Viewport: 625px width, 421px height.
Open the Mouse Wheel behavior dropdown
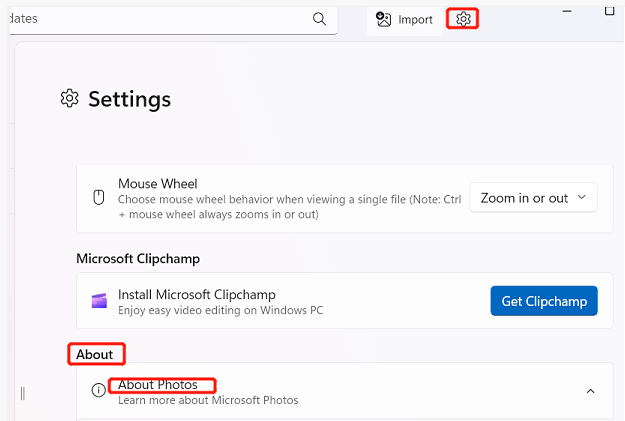pyautogui.click(x=533, y=198)
